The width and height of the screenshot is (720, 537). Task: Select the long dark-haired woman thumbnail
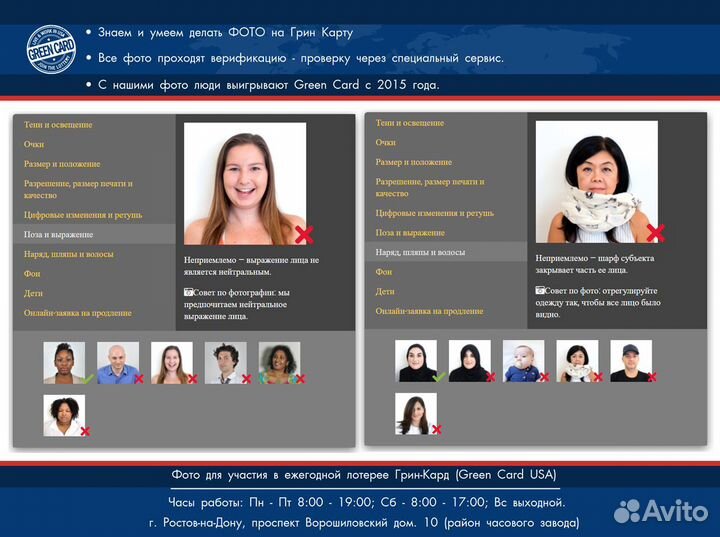coord(416,413)
